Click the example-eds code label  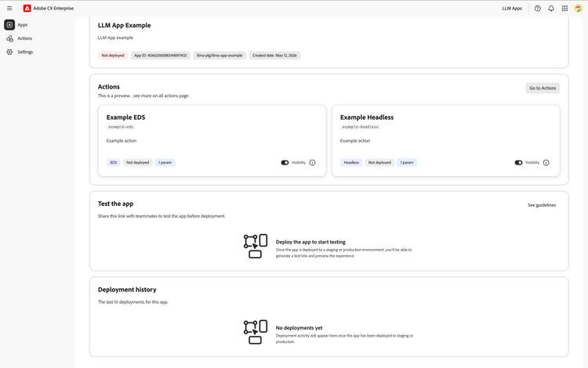[x=121, y=127]
